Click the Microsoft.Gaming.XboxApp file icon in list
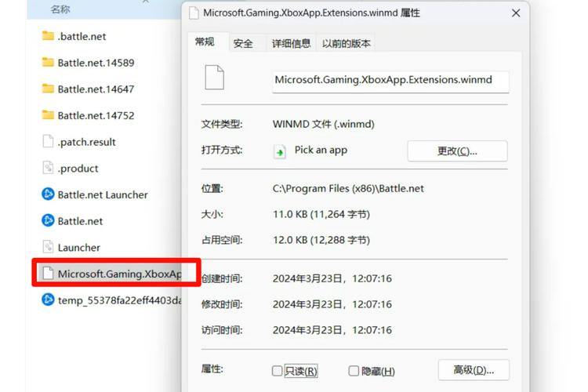This screenshot has height=392, width=588. click(x=48, y=273)
